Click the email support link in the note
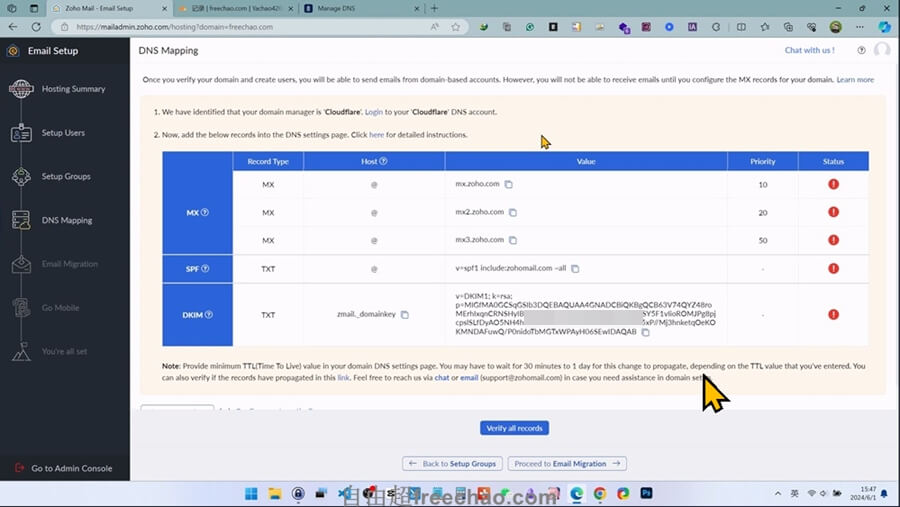The width and height of the screenshot is (900, 507). (x=469, y=378)
